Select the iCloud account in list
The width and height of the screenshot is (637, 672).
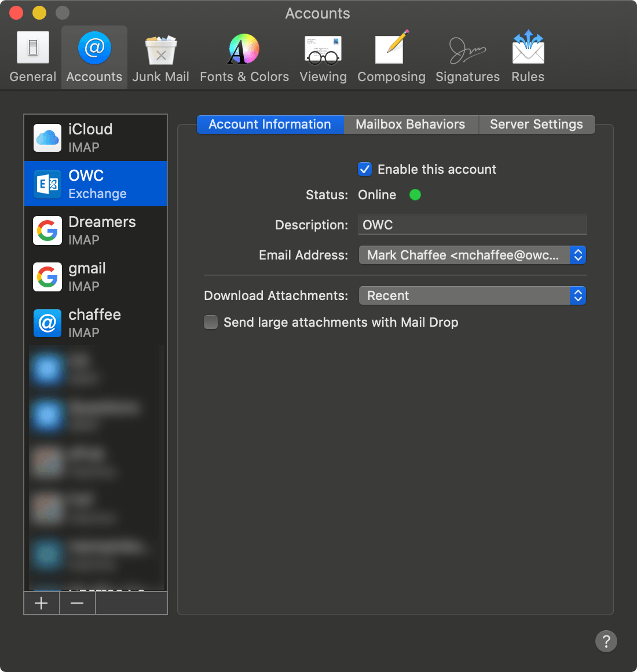(x=96, y=138)
